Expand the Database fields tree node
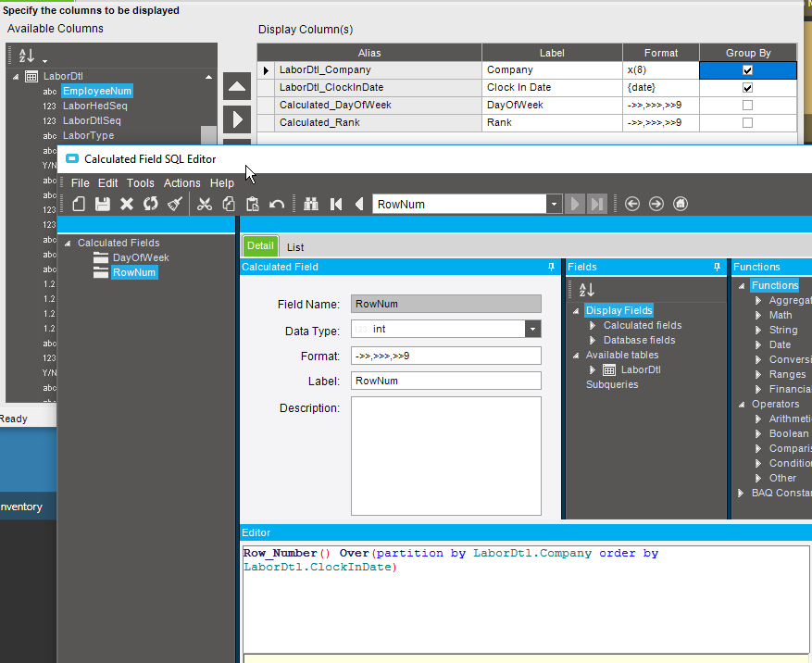This screenshot has height=663, width=812. [593, 341]
